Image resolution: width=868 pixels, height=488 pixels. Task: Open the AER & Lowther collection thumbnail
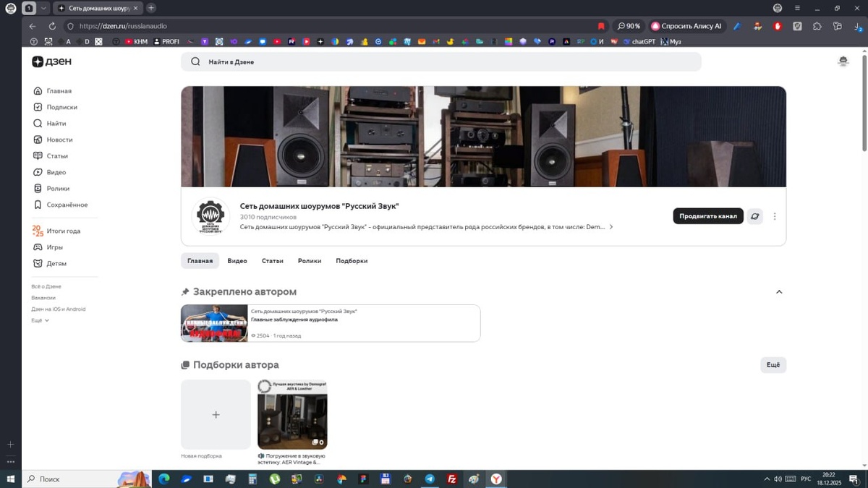pos(292,415)
